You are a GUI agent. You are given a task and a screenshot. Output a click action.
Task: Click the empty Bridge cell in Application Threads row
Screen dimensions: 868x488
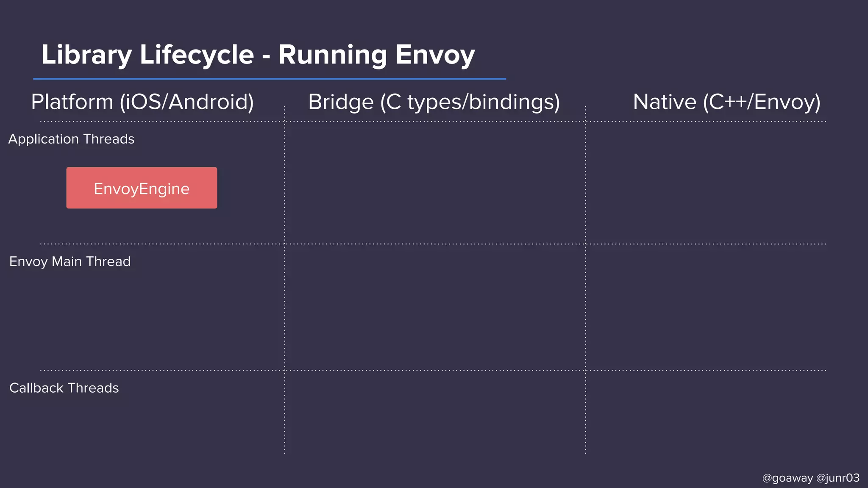435,183
